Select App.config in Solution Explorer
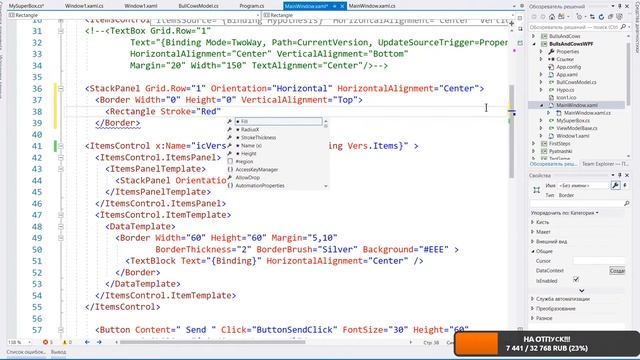Screen dimensions: 640x360 point(568,67)
